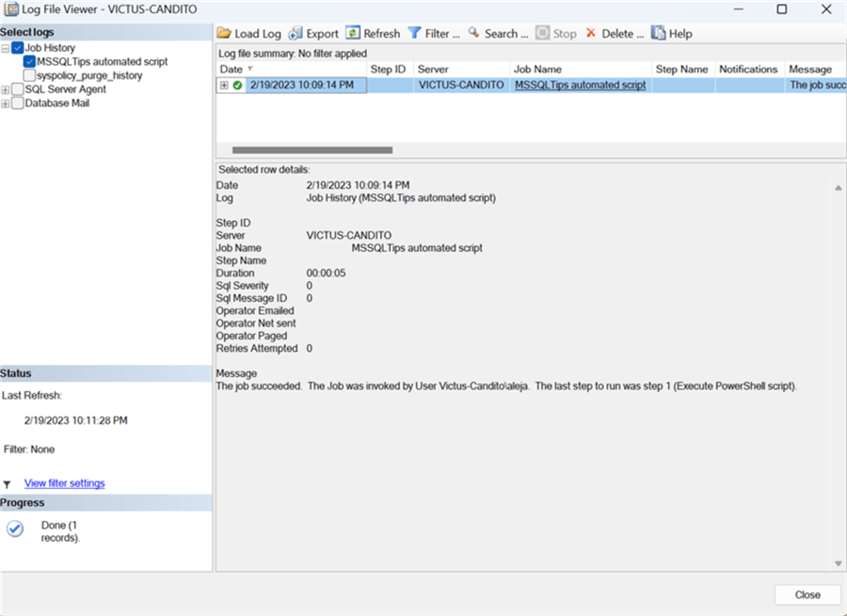Click the Search magnifier icon
This screenshot has height=616, width=847.
[473, 33]
